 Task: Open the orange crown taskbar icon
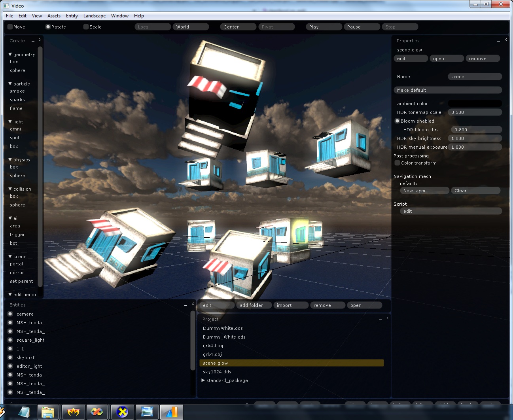(73, 412)
